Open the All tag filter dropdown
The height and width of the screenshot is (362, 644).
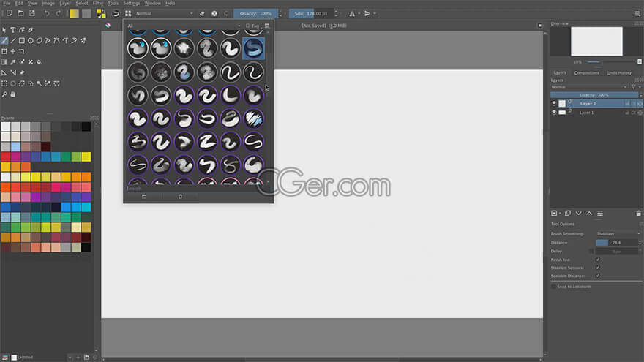tap(184, 26)
